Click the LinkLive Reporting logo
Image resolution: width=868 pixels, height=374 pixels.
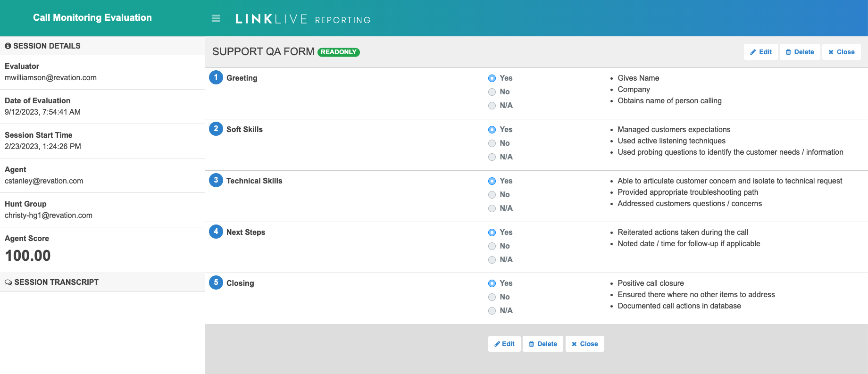(x=303, y=19)
